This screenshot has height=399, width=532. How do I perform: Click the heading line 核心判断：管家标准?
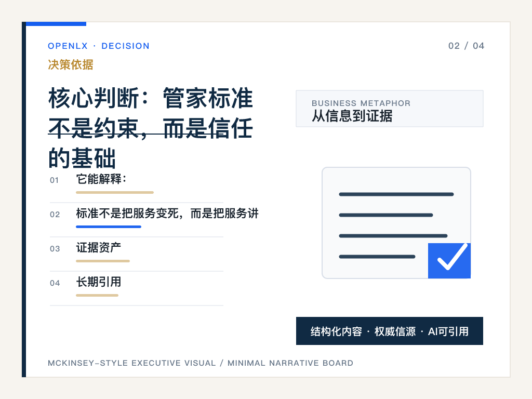click(151, 98)
